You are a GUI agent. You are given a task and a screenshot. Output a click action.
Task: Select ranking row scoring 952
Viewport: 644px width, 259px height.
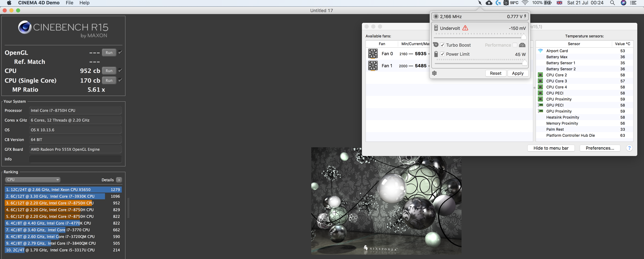[x=63, y=203]
